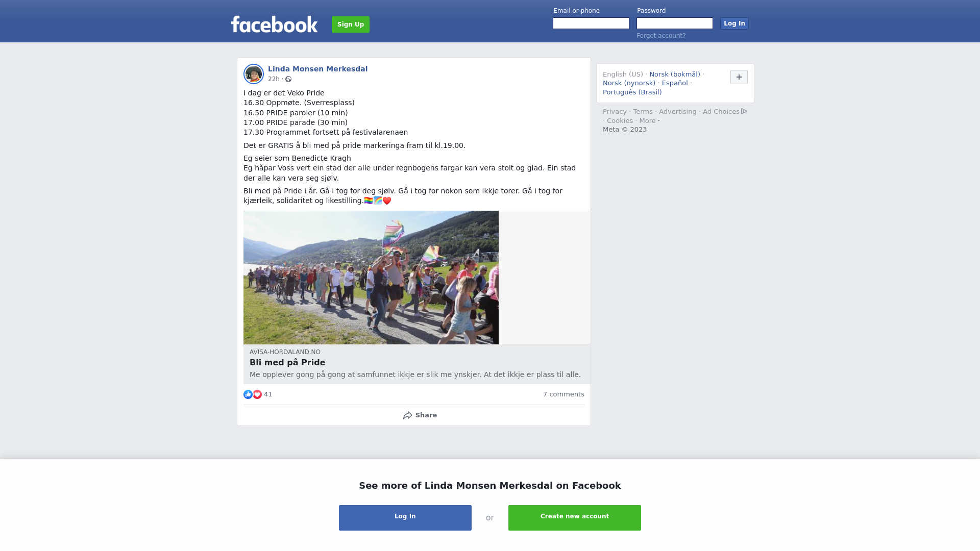Viewport: 980px width, 551px height.
Task: Switch language to Norsk (bokmål)
Action: point(675,74)
